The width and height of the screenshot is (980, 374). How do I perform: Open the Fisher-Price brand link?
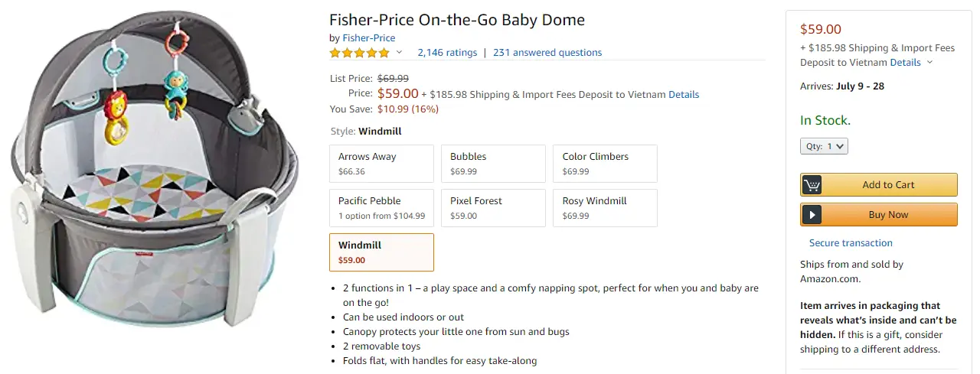coord(369,37)
